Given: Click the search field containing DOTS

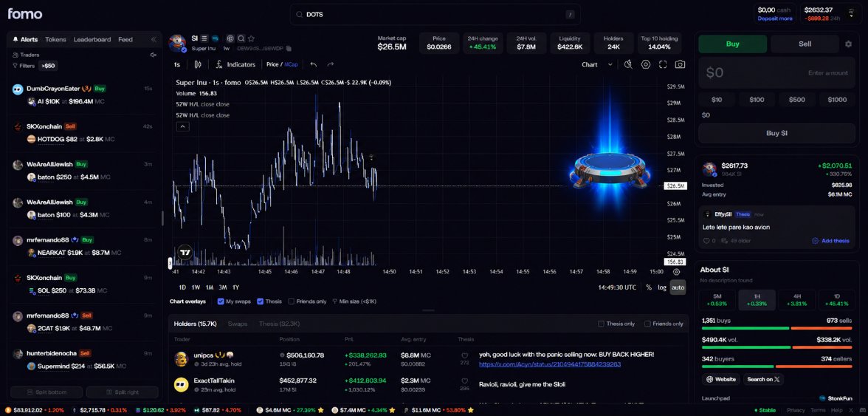Looking at the screenshot, I should pos(435,14).
